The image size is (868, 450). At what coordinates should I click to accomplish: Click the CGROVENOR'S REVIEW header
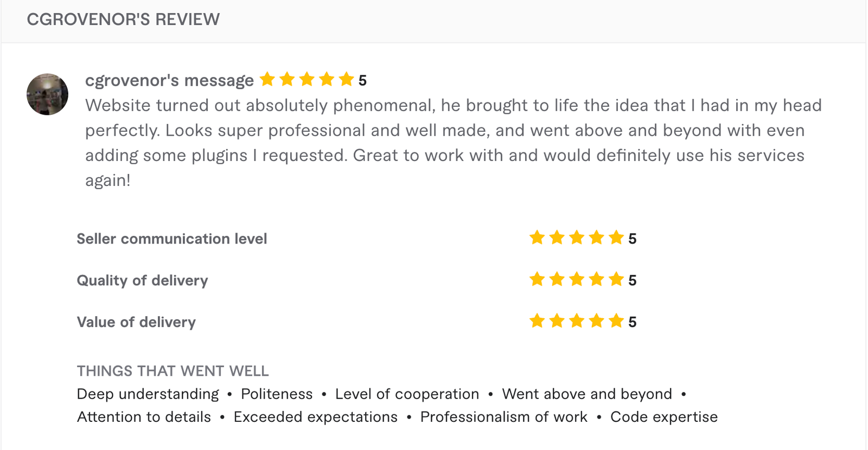point(123,20)
